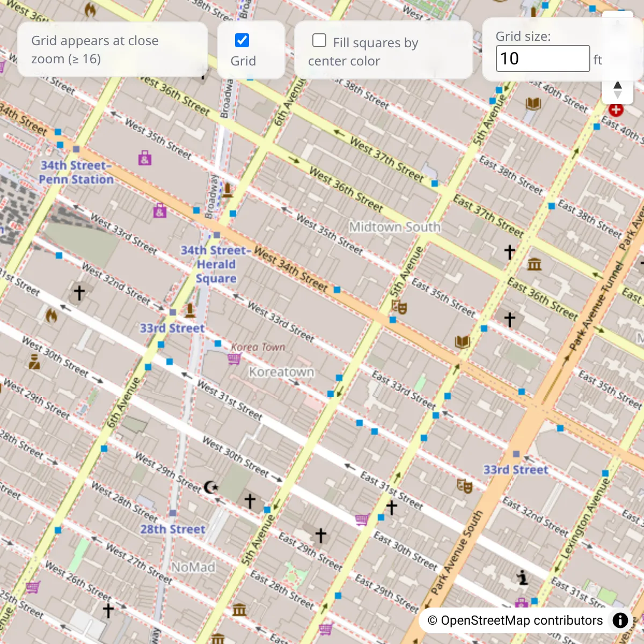This screenshot has height=644, width=644.
Task: Click the cross icon below West 26th Street label
Action: point(108,610)
